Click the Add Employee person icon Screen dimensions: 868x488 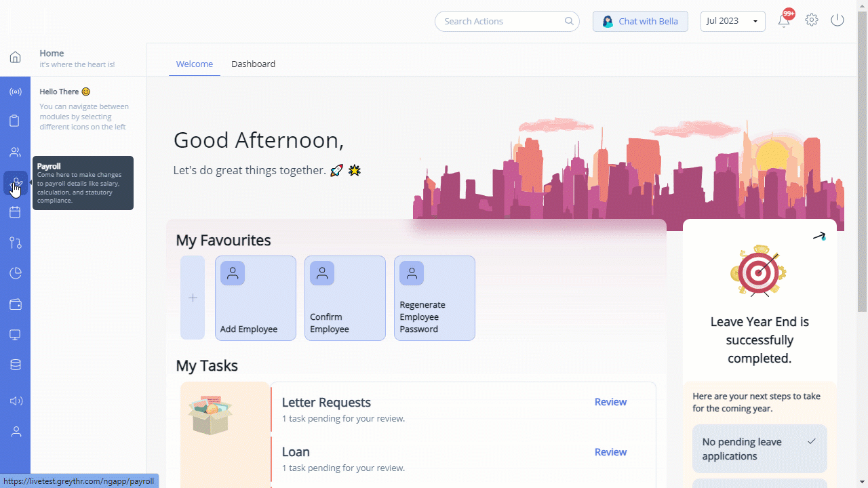click(x=233, y=273)
